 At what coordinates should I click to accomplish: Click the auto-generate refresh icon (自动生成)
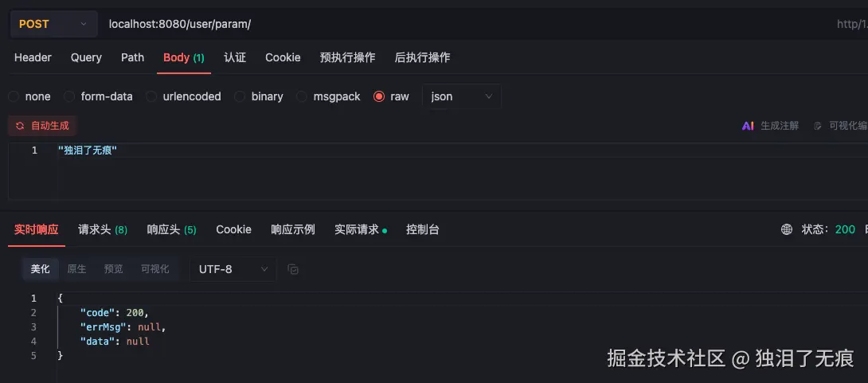(x=20, y=126)
